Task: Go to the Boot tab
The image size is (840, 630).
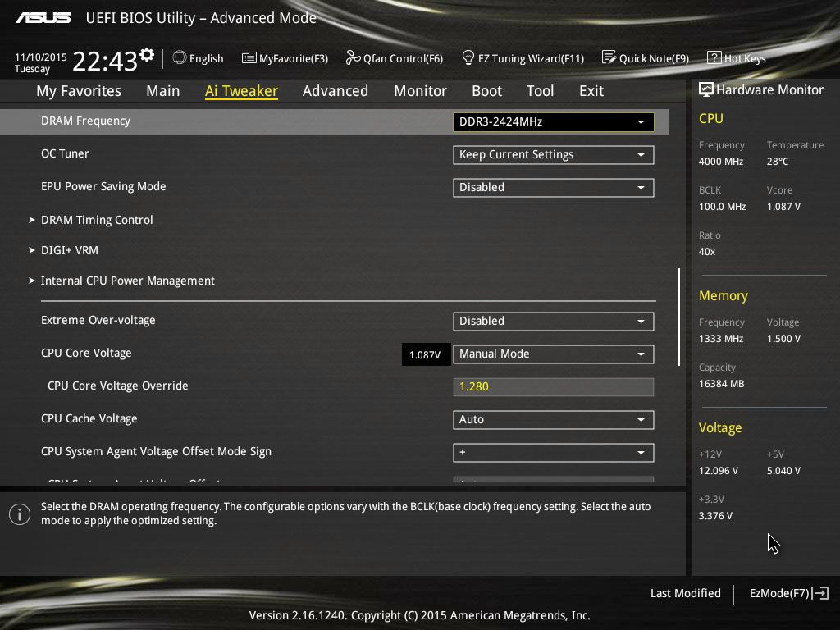Action: coord(487,91)
